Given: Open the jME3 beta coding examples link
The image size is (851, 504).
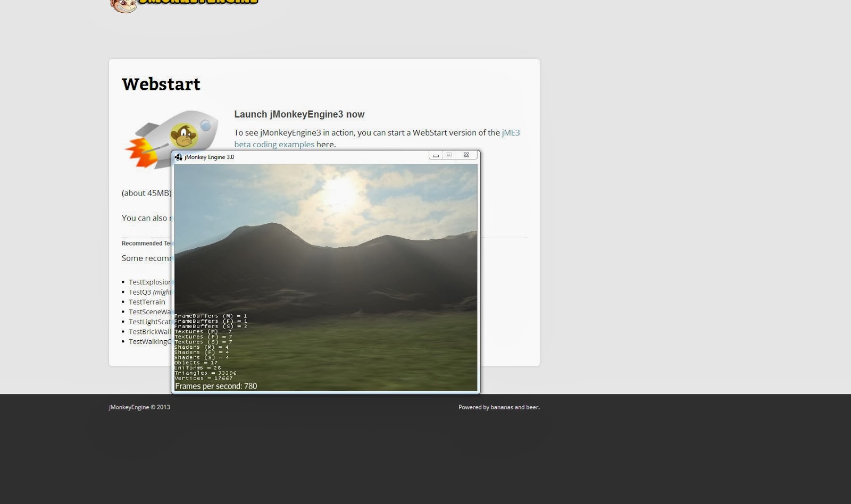Looking at the screenshot, I should [x=377, y=138].
